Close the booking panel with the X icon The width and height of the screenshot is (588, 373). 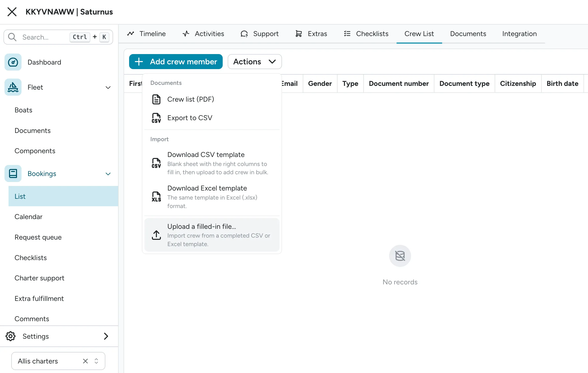(12, 12)
